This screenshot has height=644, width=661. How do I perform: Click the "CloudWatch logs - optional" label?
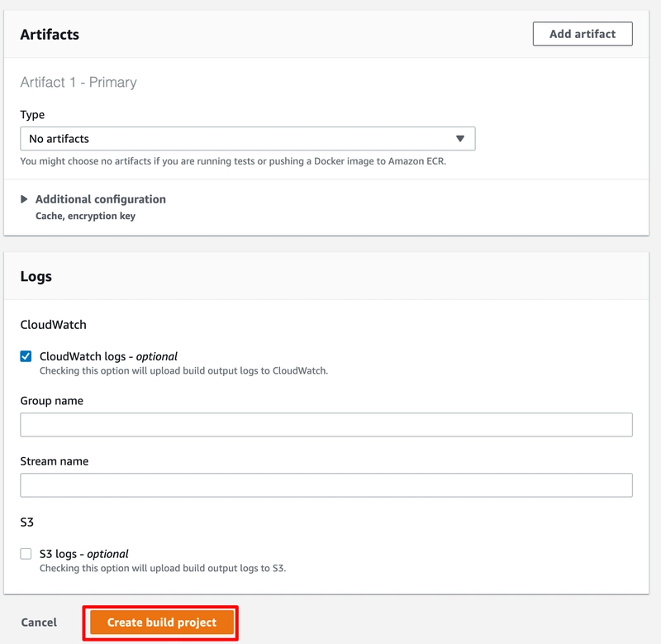[x=108, y=356]
